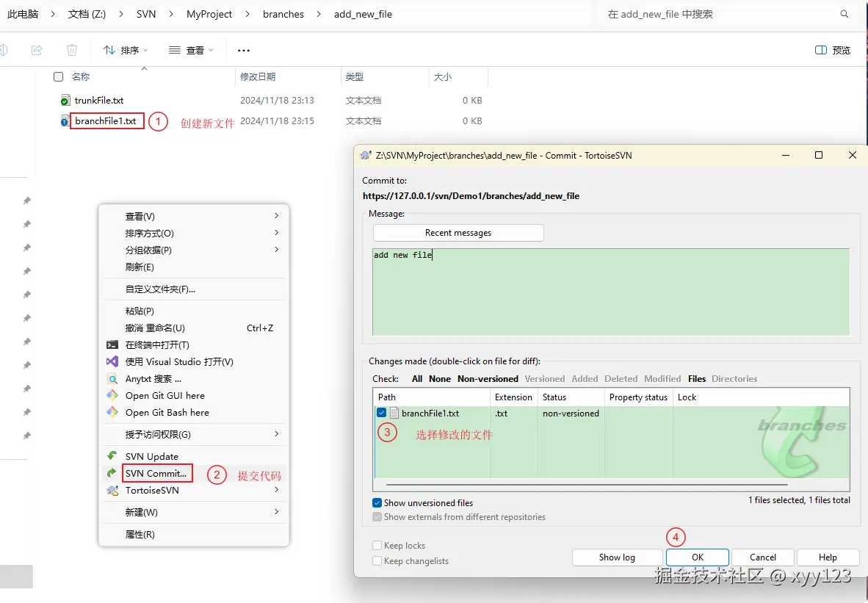Expand the 分组依据(P) submenu

[x=194, y=250]
